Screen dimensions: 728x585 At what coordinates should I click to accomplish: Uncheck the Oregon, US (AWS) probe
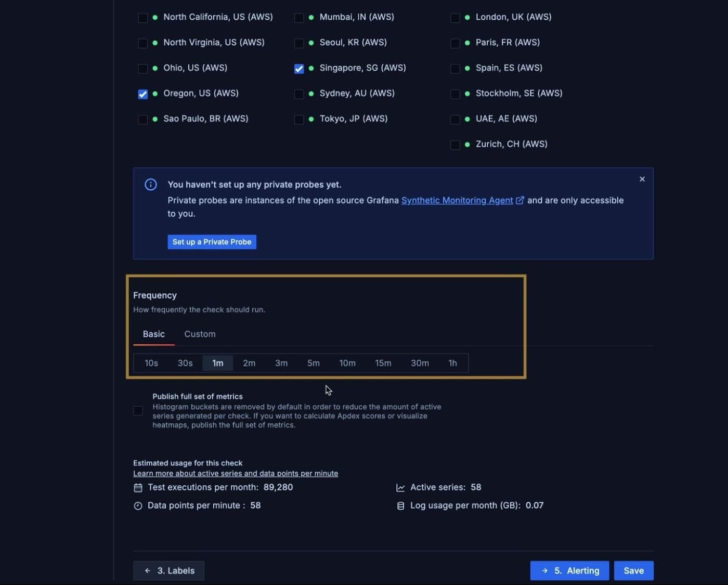click(x=142, y=94)
